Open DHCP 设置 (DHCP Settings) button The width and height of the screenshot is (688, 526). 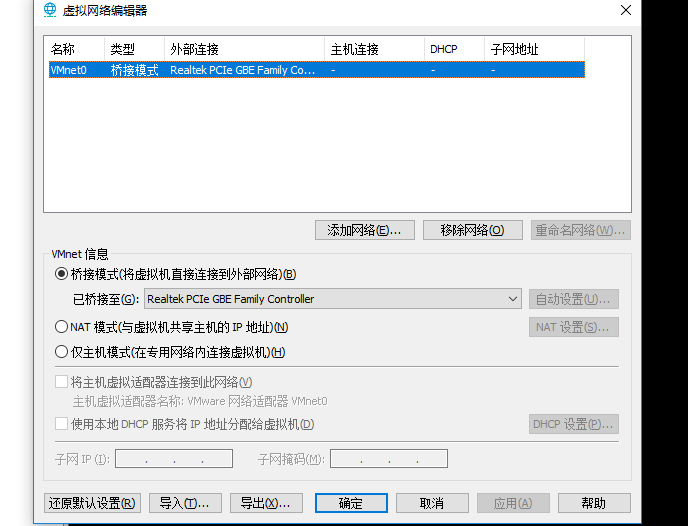(x=573, y=424)
